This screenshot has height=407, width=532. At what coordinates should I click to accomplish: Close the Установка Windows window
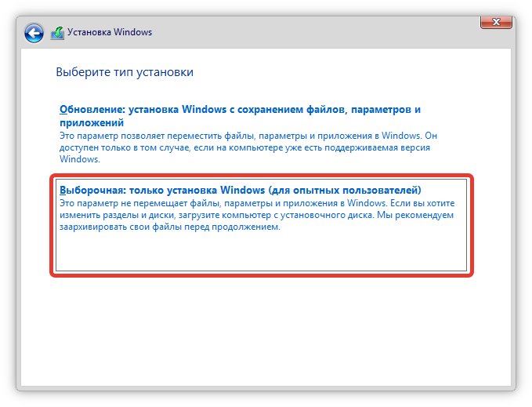coord(496,22)
